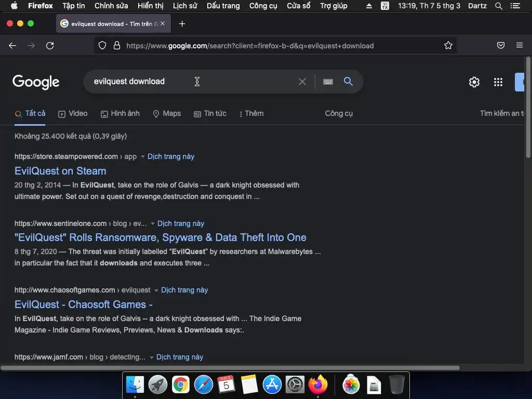Viewport: 532px width, 399px height.
Task: Click the padlock site security icon
Action: [x=117, y=46]
